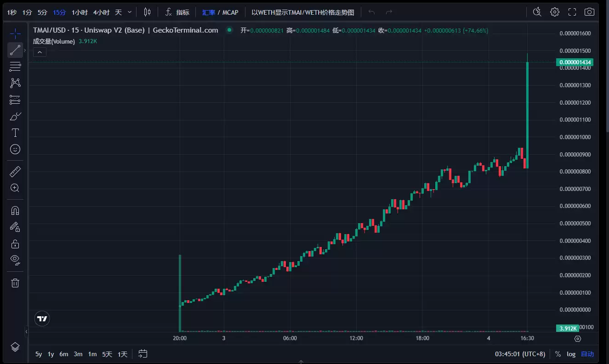Image resolution: width=609 pixels, height=364 pixels.
Task: Select the crosshair cursor tool
Action: click(x=15, y=33)
